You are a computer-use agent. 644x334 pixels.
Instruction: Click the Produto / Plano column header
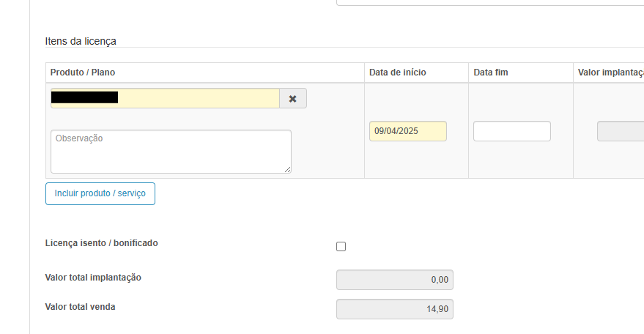[x=83, y=73]
